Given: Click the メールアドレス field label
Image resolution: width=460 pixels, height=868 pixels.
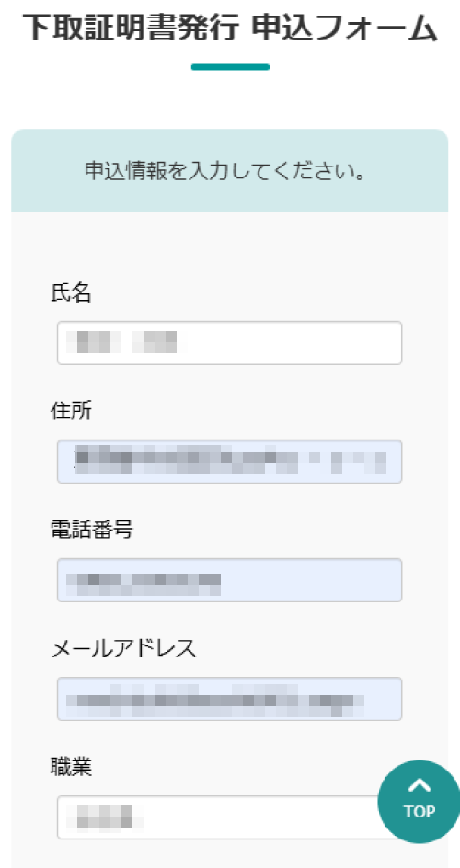Looking at the screenshot, I should coord(123,648).
